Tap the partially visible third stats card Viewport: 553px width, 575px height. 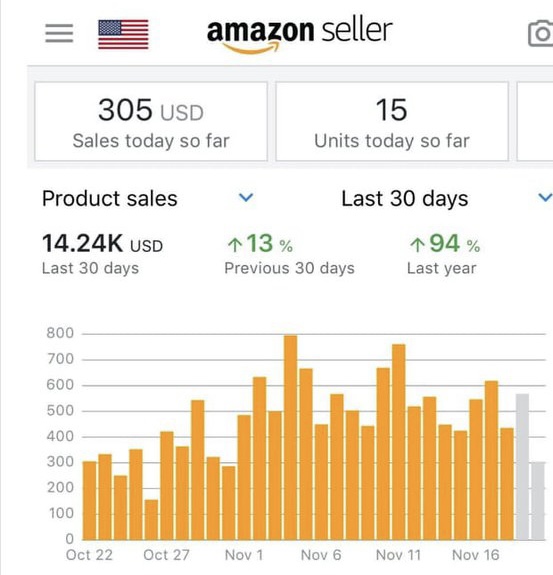point(535,121)
